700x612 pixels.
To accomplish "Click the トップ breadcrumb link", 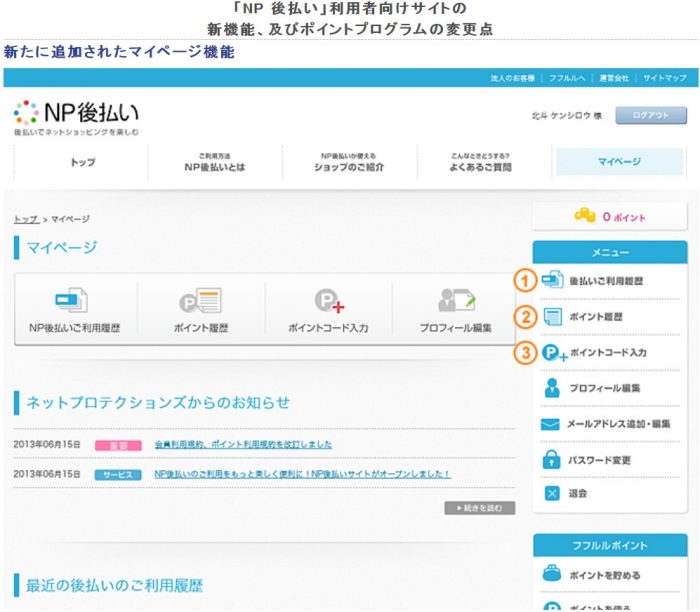I will click(26, 219).
